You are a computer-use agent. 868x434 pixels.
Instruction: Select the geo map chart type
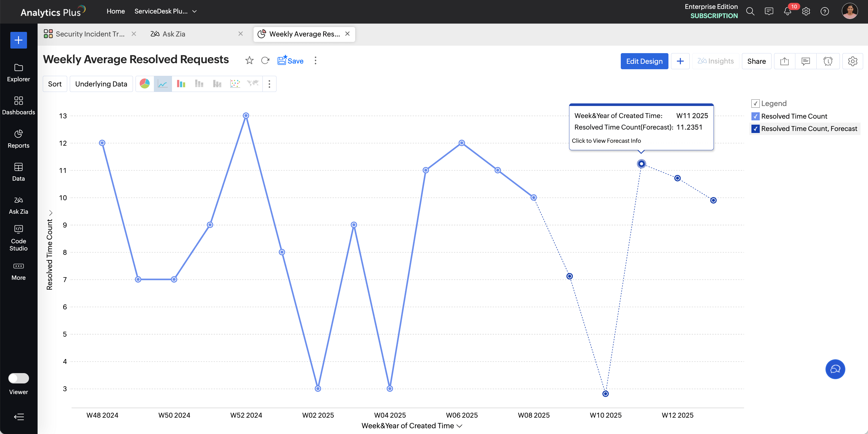[253, 84]
